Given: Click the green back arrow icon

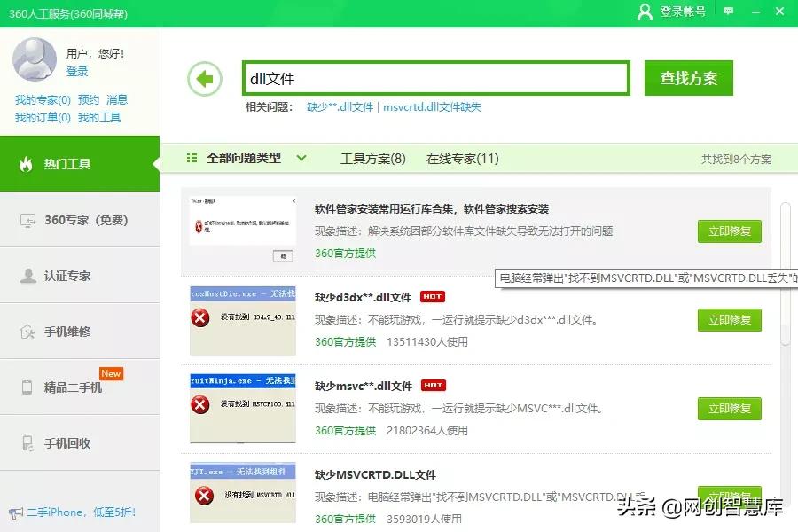Looking at the screenshot, I should 204,78.
